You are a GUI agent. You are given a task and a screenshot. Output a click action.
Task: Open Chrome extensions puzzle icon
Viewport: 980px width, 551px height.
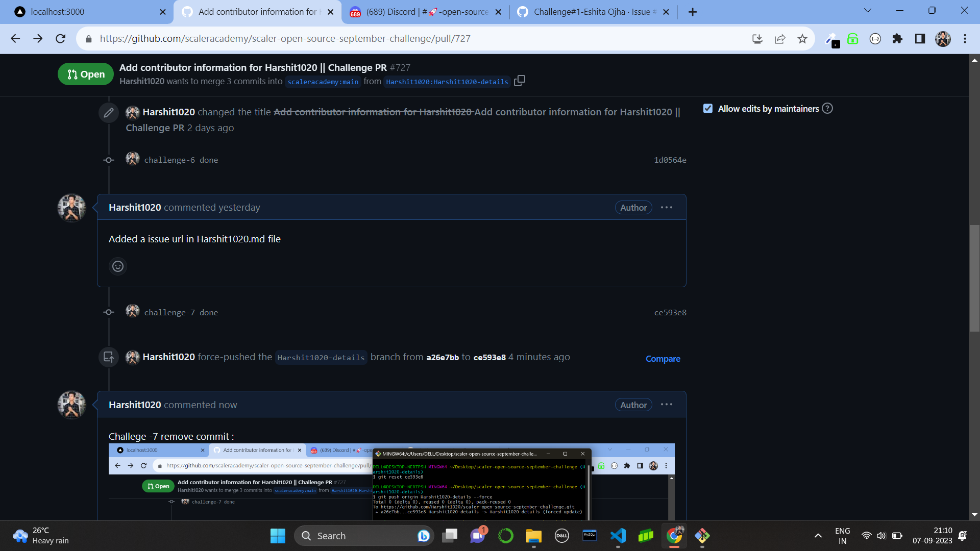click(x=897, y=39)
